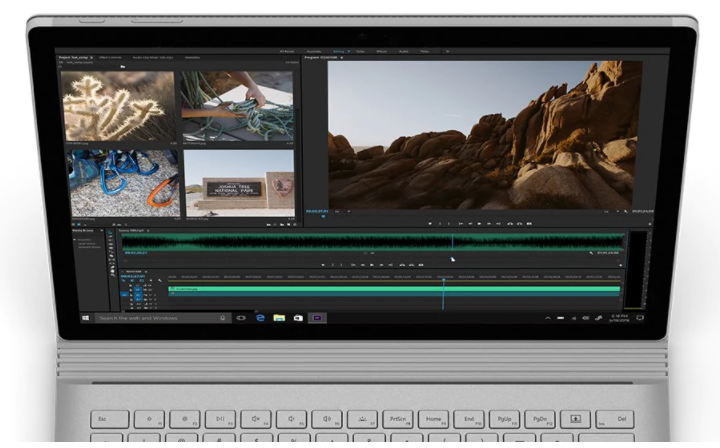Viewport: 720px width, 448px height.
Task: Open Adobe Premiere Pro from the taskbar
Action: [318, 318]
